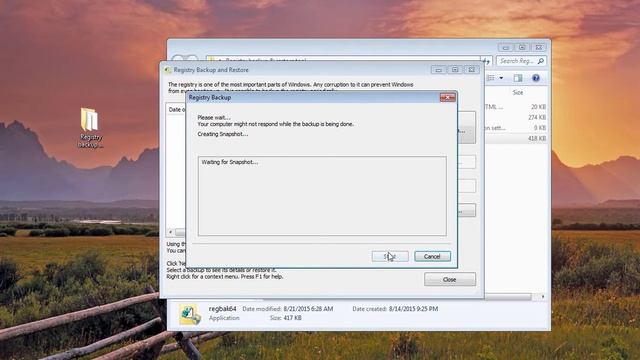
Task: Minimize the Explorer window
Action: (506, 47)
